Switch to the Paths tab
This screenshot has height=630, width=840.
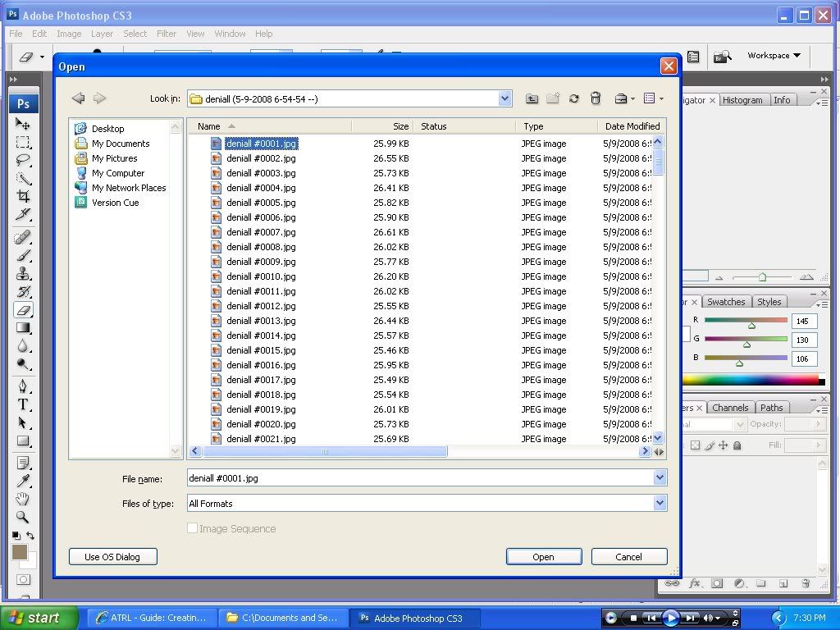coord(771,408)
